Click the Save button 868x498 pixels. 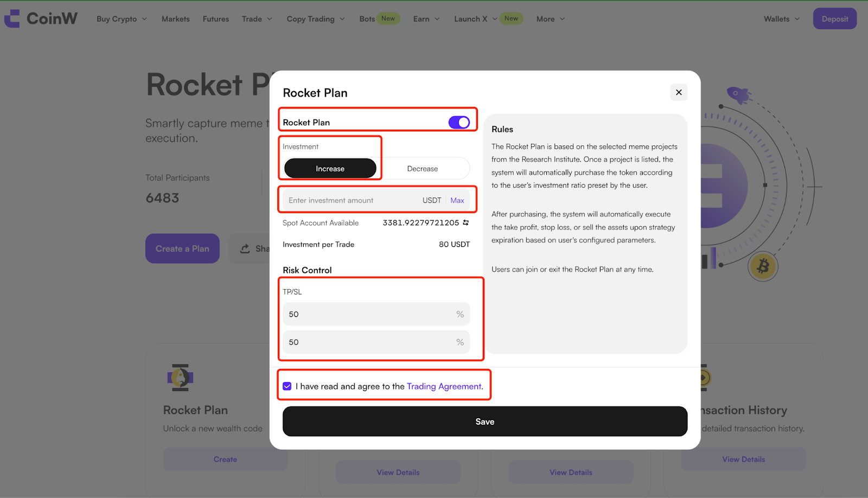click(x=485, y=422)
